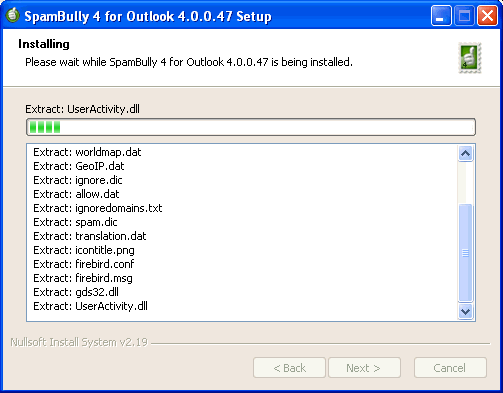
Task: Close the SpamBully Setup window
Action: pyautogui.click(x=487, y=16)
